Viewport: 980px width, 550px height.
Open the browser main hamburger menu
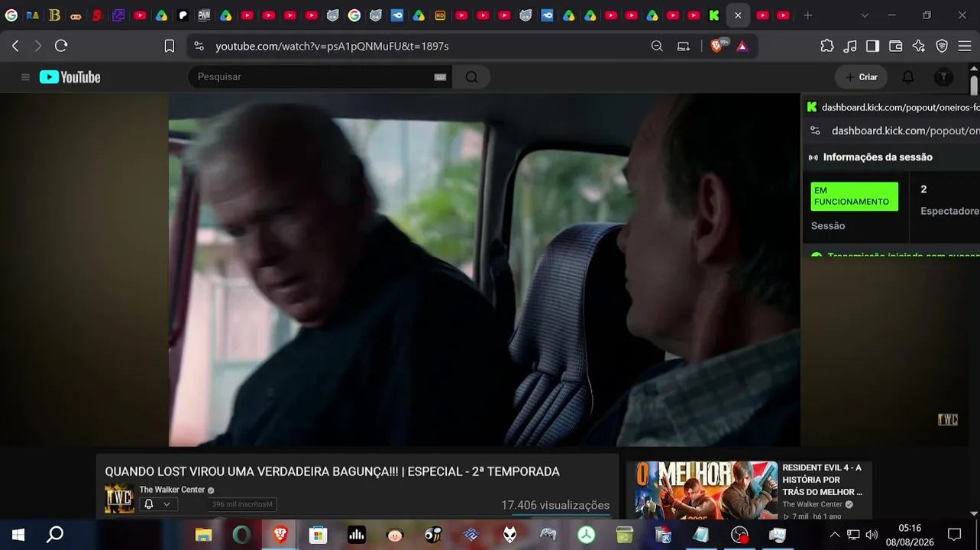click(965, 46)
